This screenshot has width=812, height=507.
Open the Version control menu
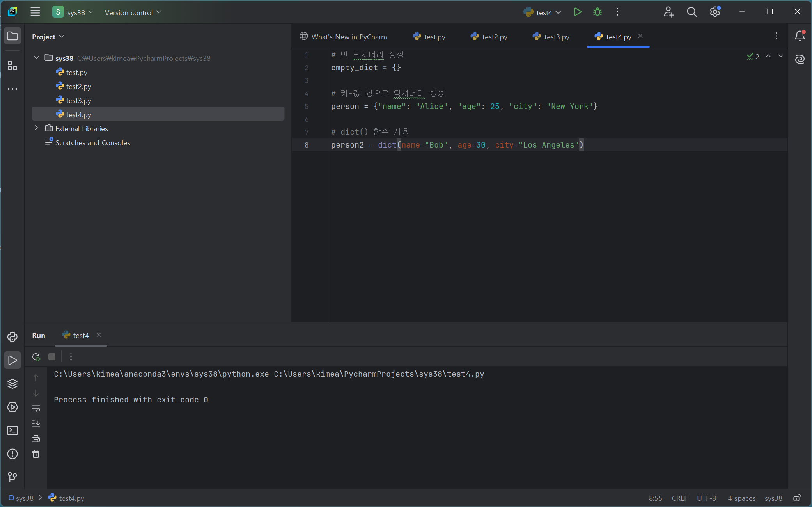pyautogui.click(x=133, y=12)
